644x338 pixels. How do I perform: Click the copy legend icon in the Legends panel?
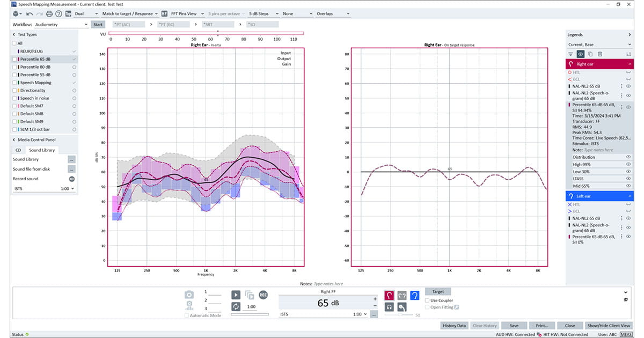(x=590, y=54)
